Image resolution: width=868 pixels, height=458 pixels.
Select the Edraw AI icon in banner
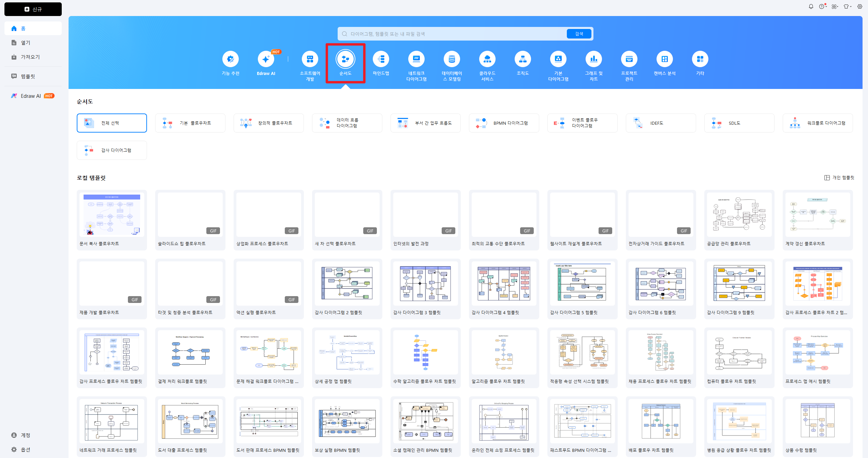point(266,59)
